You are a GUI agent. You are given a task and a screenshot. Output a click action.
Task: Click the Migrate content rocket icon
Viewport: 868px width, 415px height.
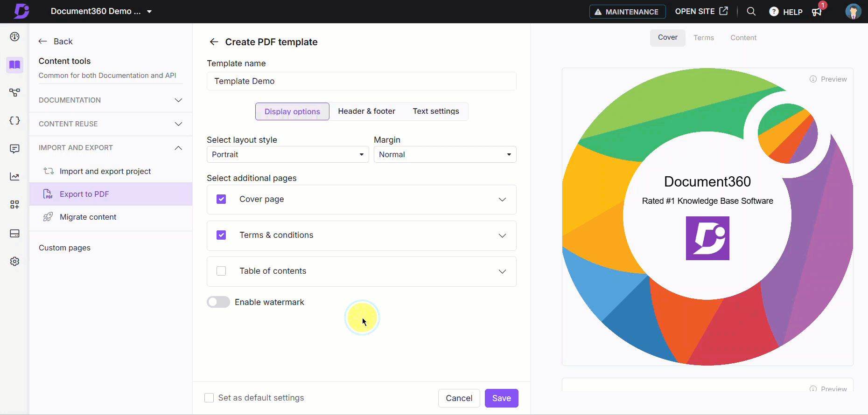pyautogui.click(x=48, y=217)
